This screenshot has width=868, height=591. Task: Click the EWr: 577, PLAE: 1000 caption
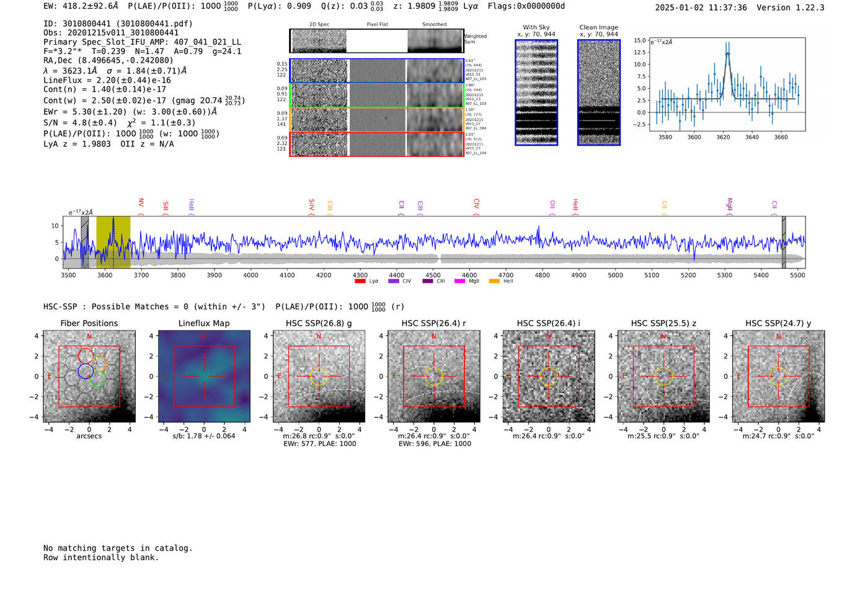pos(319,443)
